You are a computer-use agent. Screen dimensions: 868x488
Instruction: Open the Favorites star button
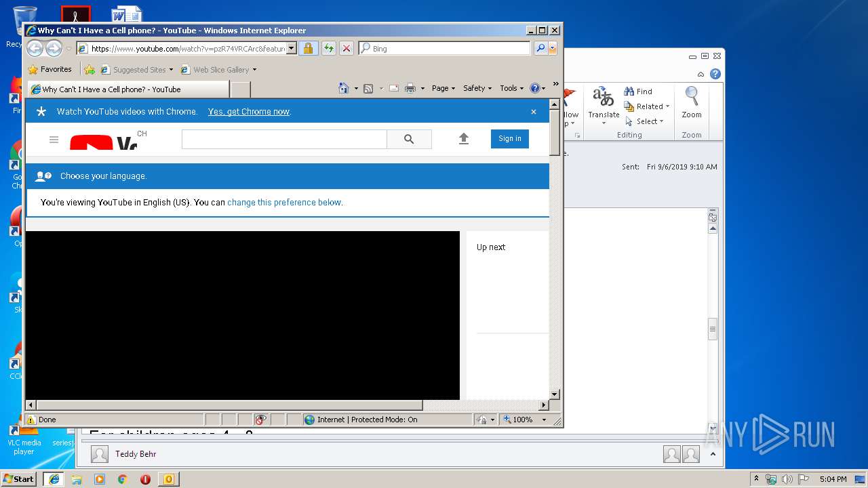[x=50, y=69]
